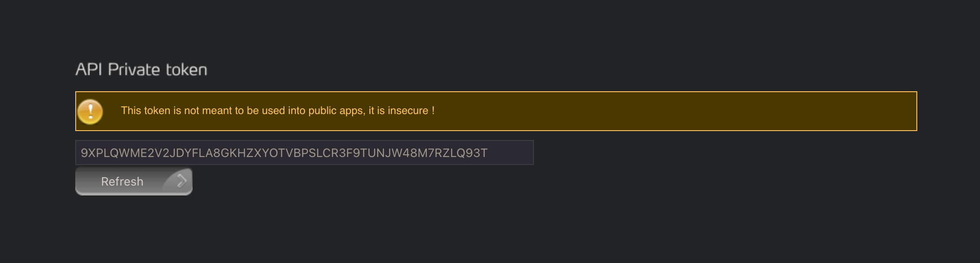Click the middle of the token string

[x=284, y=153]
